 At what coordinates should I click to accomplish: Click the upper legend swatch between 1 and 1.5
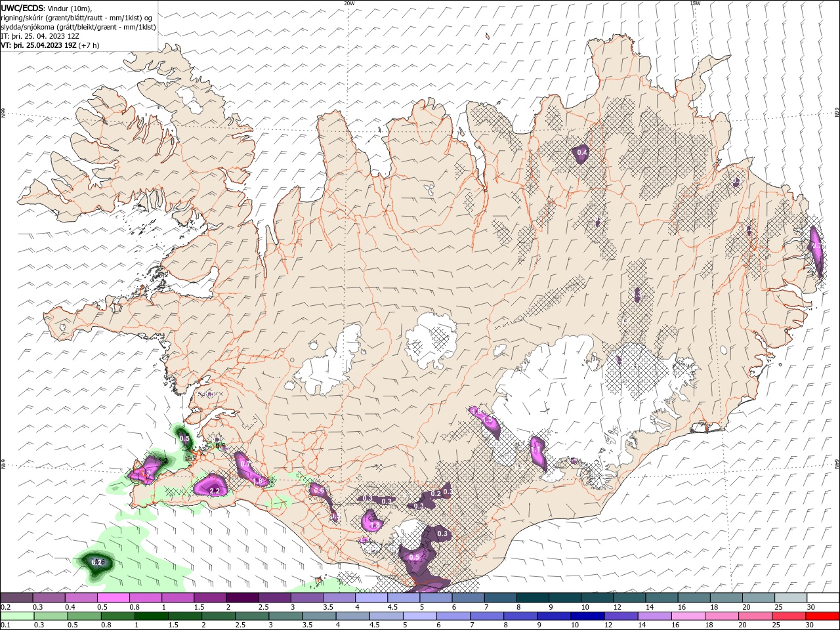pyautogui.click(x=178, y=598)
